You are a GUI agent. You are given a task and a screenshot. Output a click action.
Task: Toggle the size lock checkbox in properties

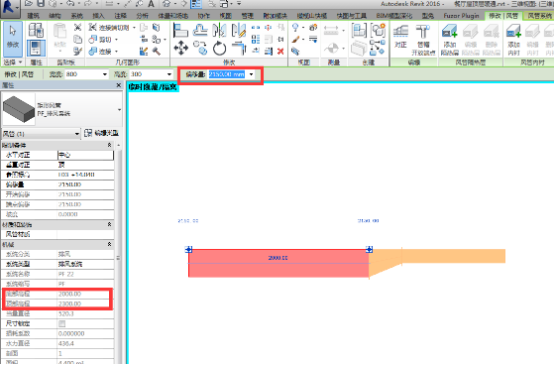[x=62, y=324]
